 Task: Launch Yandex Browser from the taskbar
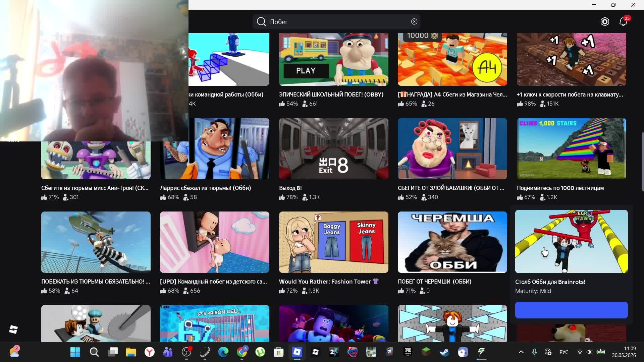150,352
